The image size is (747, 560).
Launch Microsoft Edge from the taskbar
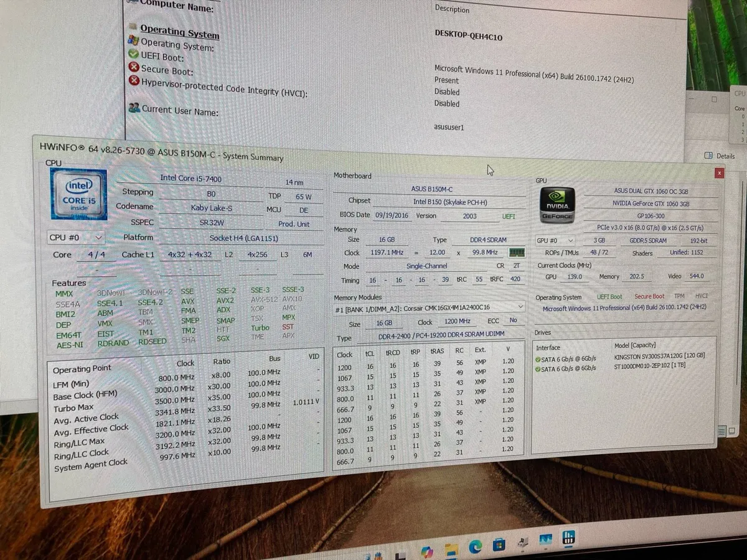[x=476, y=546]
